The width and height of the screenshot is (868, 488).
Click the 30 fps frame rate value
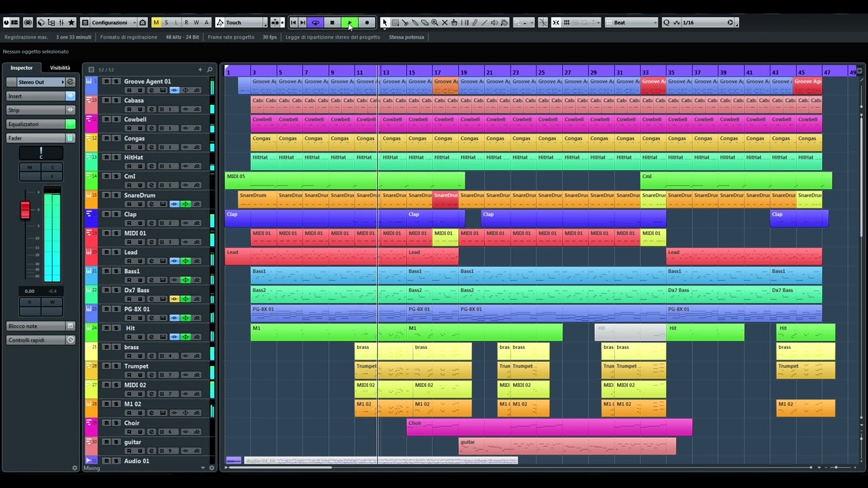click(x=269, y=37)
